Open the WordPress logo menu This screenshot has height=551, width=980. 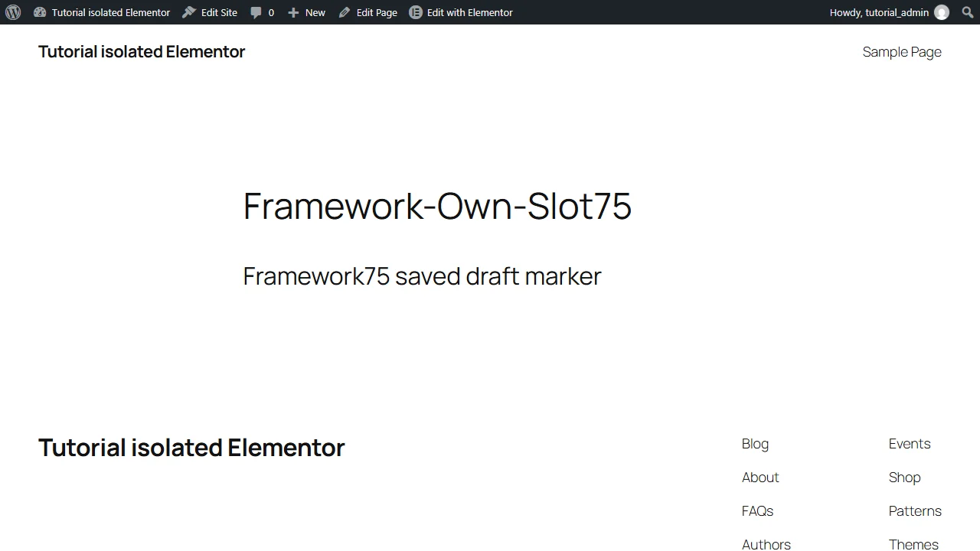coord(13,12)
